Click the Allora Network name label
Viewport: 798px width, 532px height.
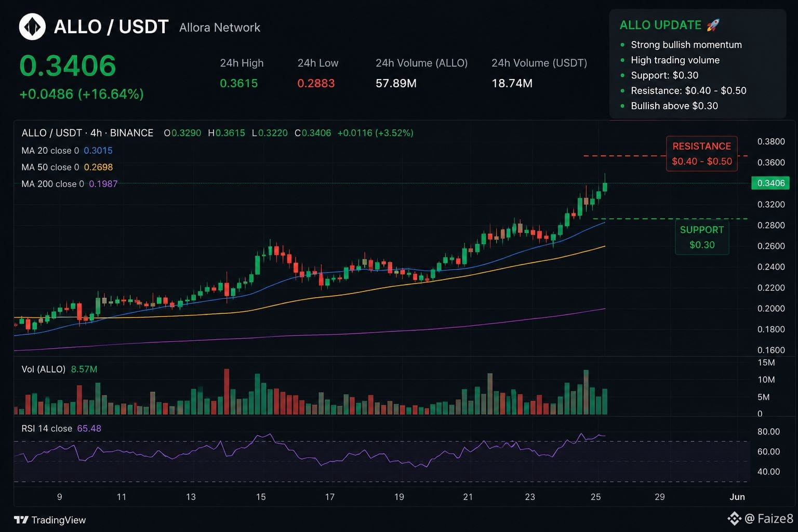pyautogui.click(x=220, y=28)
